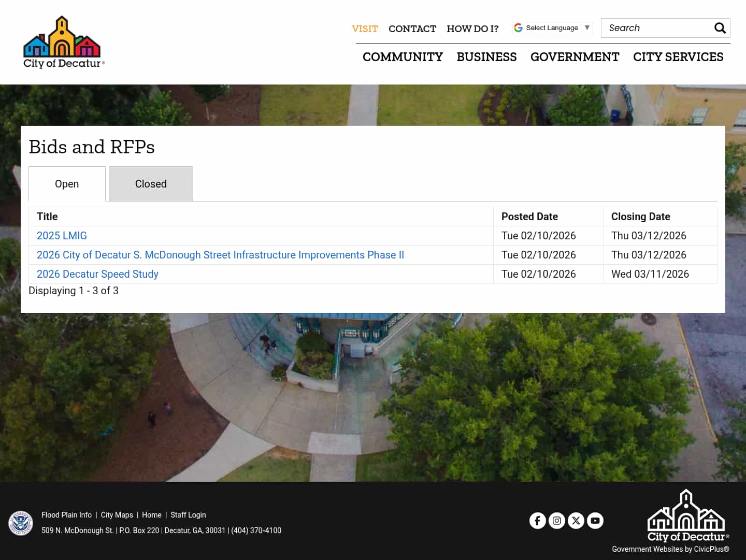This screenshot has width=746, height=560.
Task: Open the 2025 LMIG bid details
Action: [62, 236]
